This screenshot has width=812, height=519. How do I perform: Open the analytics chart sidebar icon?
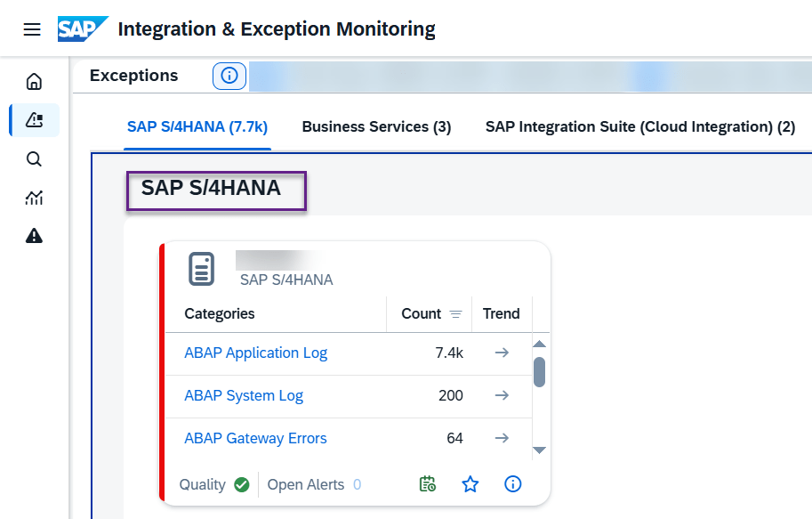coord(34,198)
